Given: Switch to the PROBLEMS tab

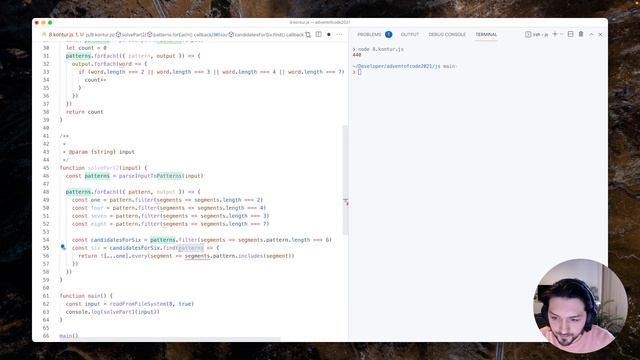Looking at the screenshot, I should coord(369,35).
